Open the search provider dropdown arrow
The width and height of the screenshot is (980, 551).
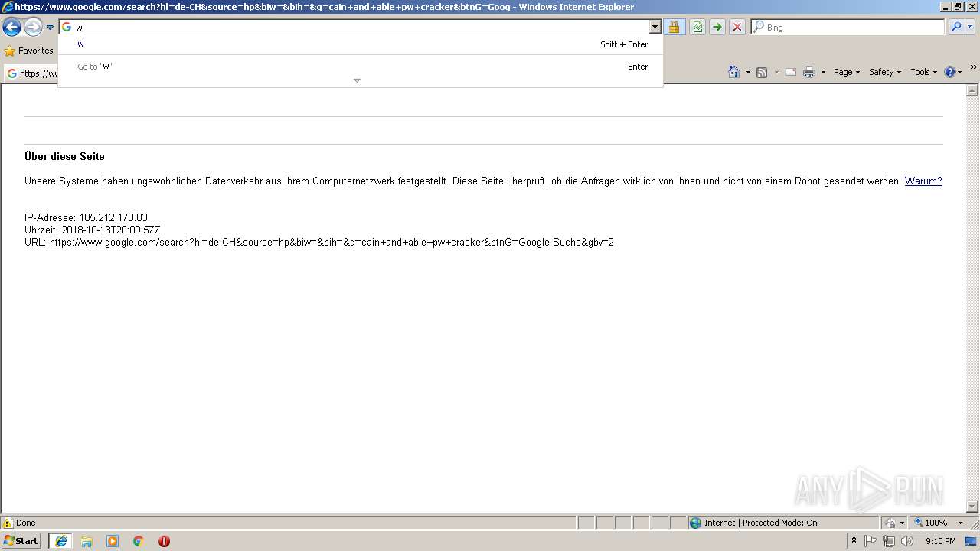[x=970, y=27]
